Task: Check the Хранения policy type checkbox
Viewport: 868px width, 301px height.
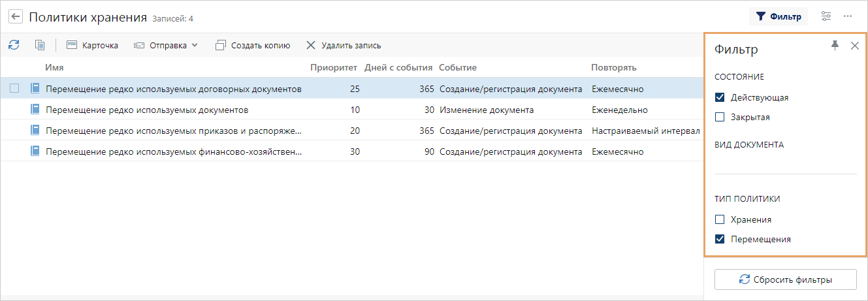Action: [x=720, y=219]
